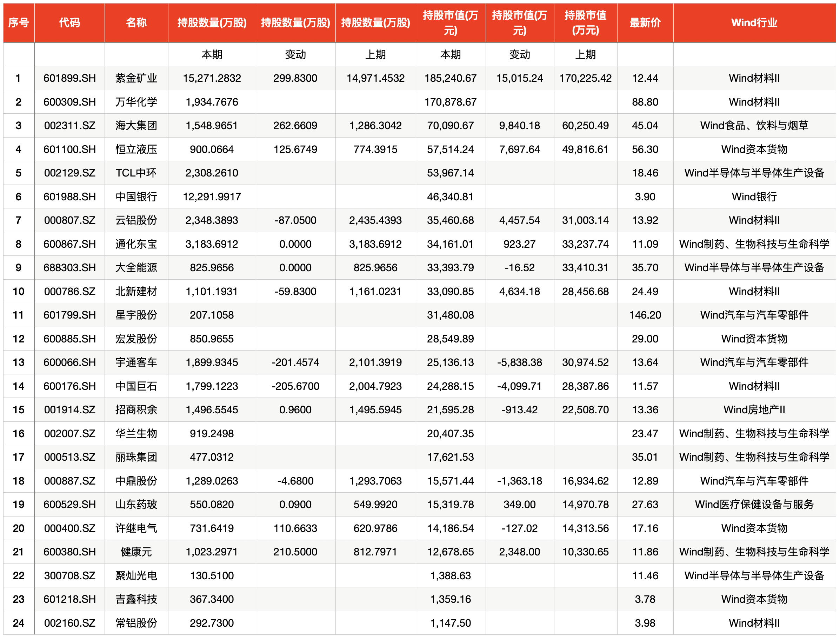Select the 万华化学 name cell
The height and width of the screenshot is (640, 840).
(x=136, y=102)
